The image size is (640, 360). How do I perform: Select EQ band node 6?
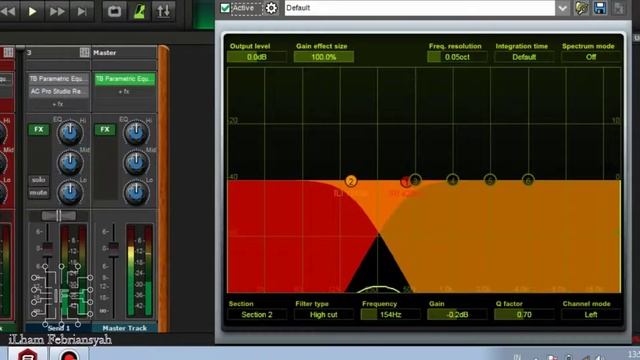(x=528, y=180)
